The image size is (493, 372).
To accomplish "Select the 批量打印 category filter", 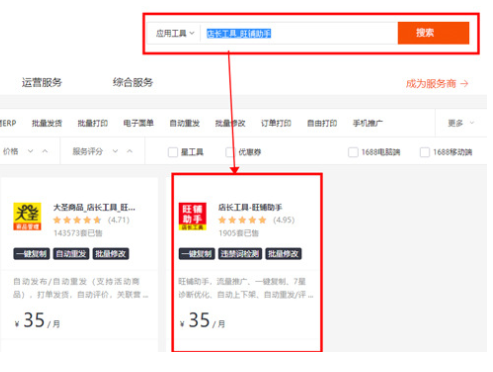I will (93, 123).
